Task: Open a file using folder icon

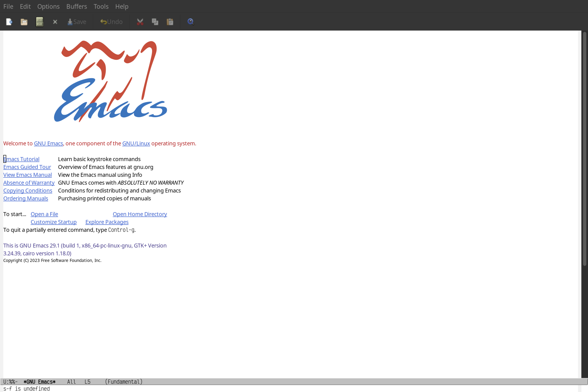Action: pos(24,21)
